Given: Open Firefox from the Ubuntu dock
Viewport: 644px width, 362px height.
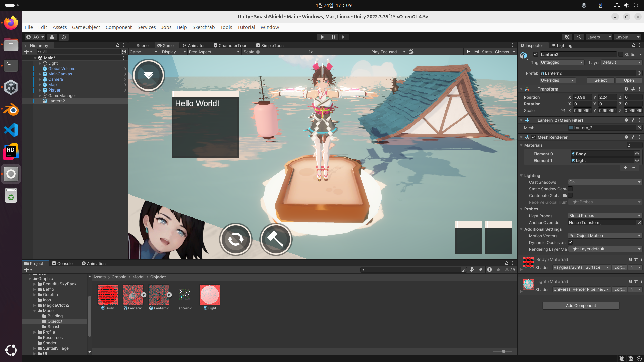Looking at the screenshot, I should [x=11, y=23].
